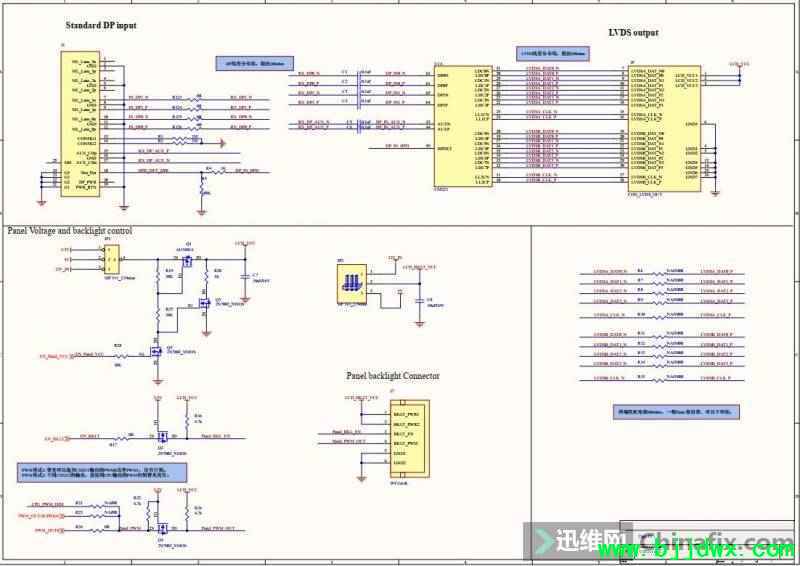Click the MOSFET driving Panel_BKL_EN
Image resolution: width=800 pixels, height=566 pixels.
pos(162,437)
